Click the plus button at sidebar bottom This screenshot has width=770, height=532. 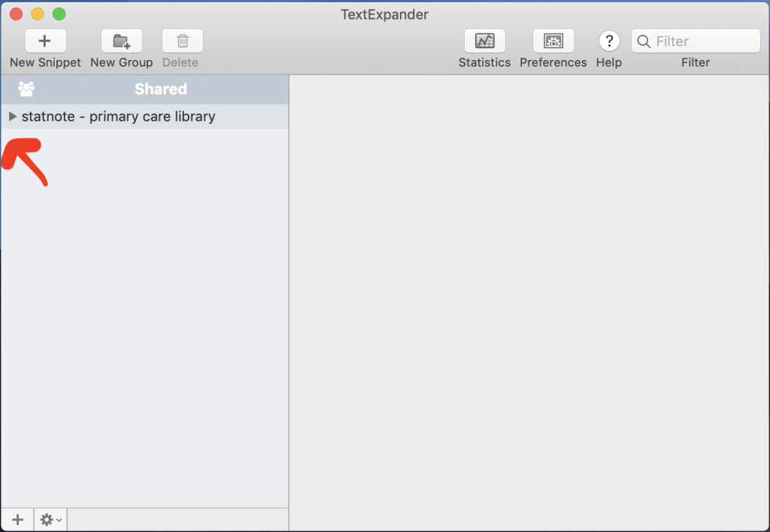click(17, 519)
